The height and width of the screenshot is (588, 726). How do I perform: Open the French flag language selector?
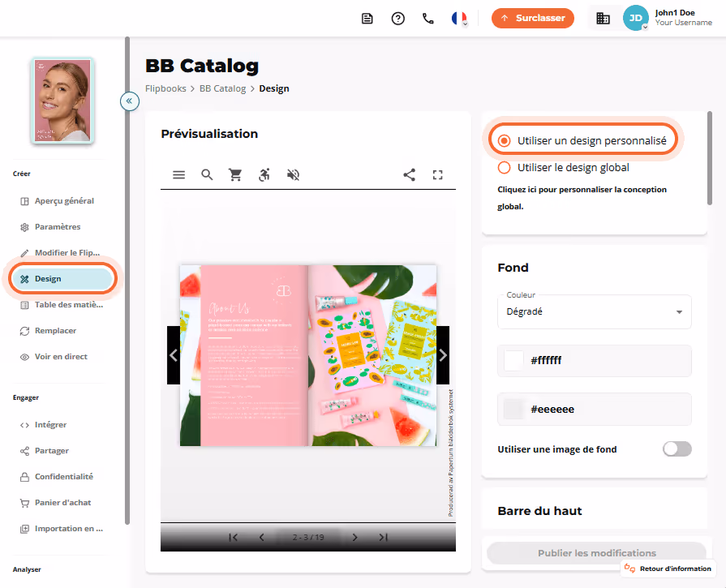coord(459,19)
